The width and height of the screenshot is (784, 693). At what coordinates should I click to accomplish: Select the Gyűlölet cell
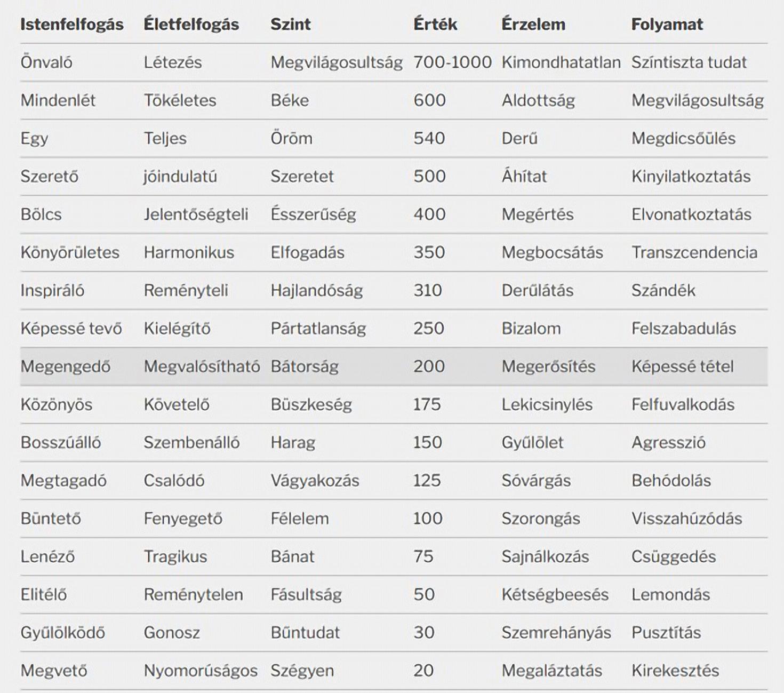click(532, 442)
